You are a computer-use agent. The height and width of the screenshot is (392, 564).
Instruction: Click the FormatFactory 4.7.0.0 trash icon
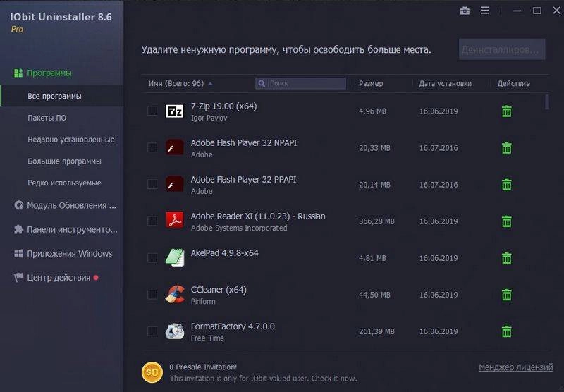(506, 331)
